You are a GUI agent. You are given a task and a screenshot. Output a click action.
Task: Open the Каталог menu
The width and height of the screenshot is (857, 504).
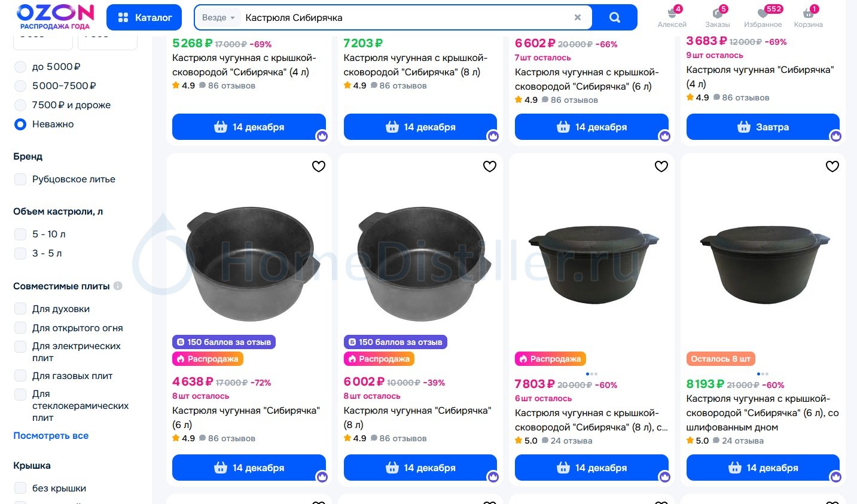tap(144, 17)
